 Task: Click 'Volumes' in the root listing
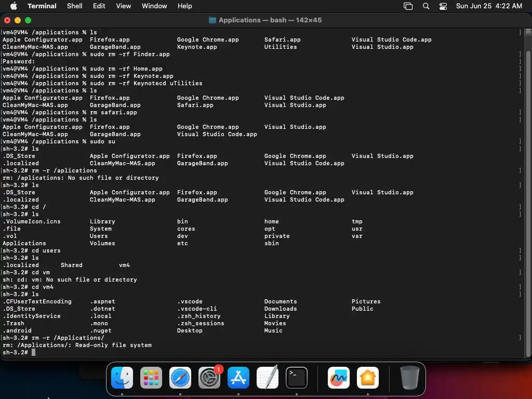coord(102,243)
